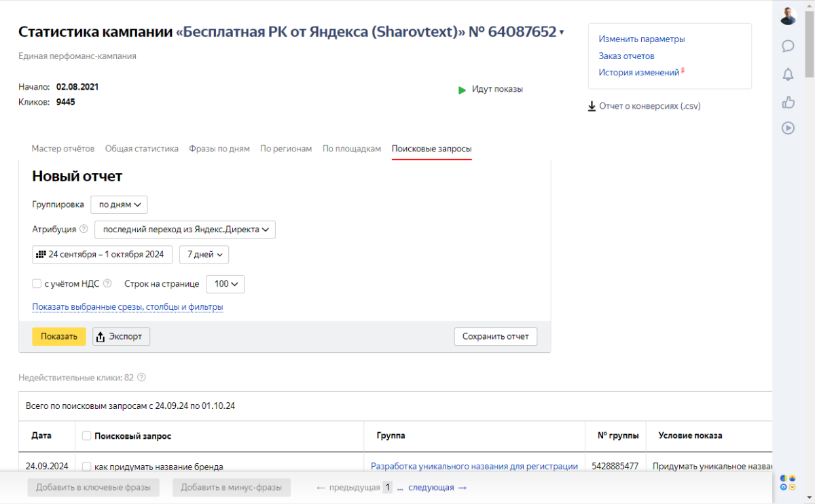Open the user profile avatar

(x=788, y=16)
